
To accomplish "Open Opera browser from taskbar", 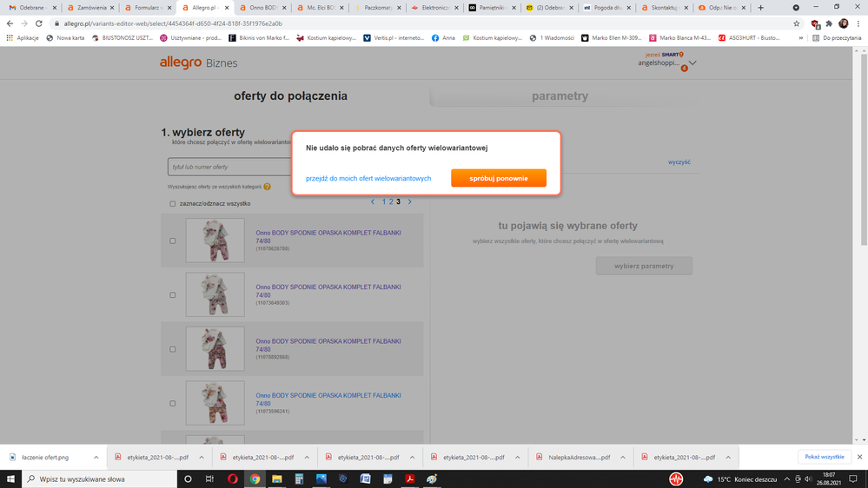I will click(233, 479).
